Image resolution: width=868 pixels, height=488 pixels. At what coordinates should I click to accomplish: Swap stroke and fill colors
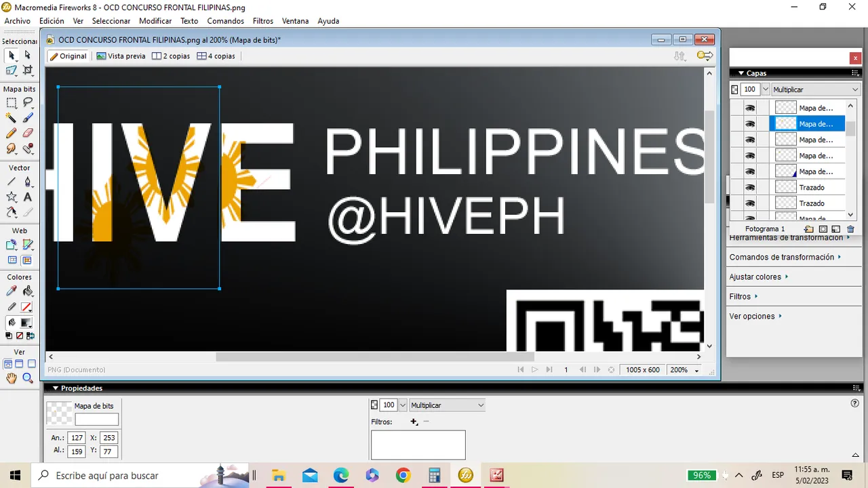pos(31,335)
